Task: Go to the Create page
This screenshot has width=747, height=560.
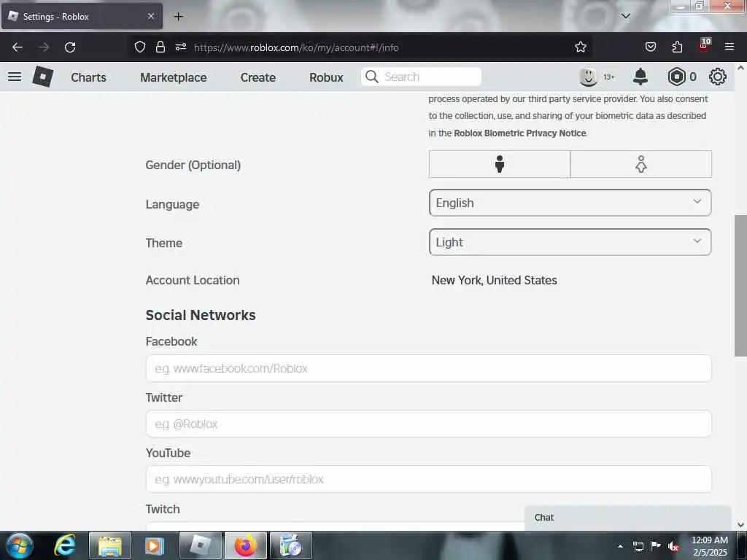Action: (x=258, y=77)
